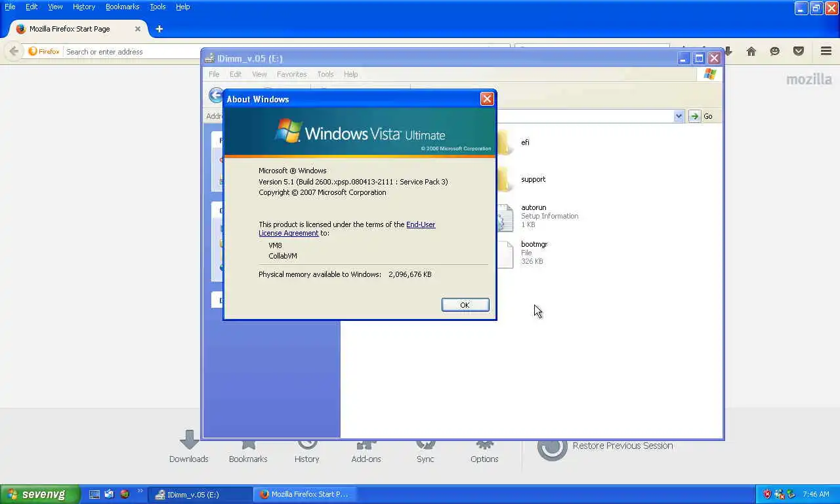Click OK in the About Windows dialog
This screenshot has width=840, height=504.
465,304
